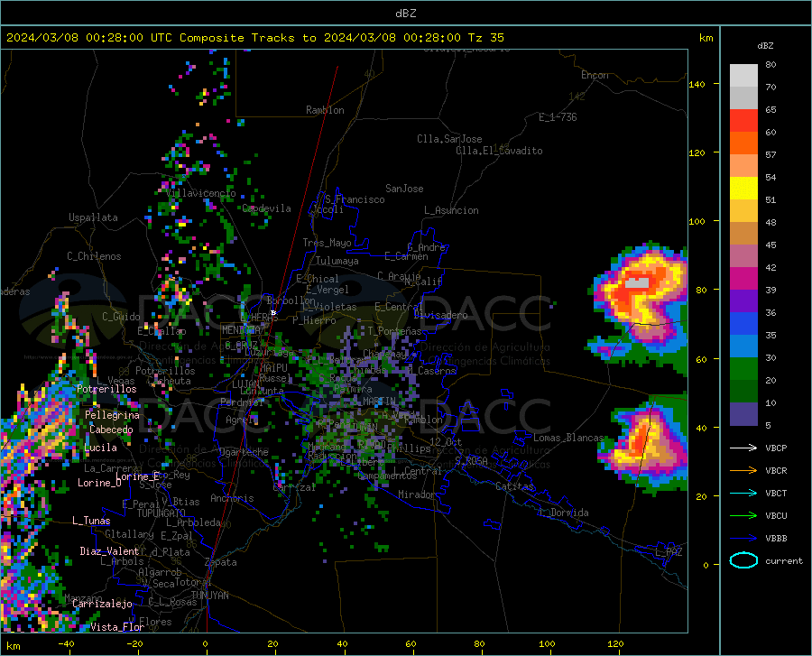Click the northern storm cell's gray core
This screenshot has width=812, height=656.
638,282
